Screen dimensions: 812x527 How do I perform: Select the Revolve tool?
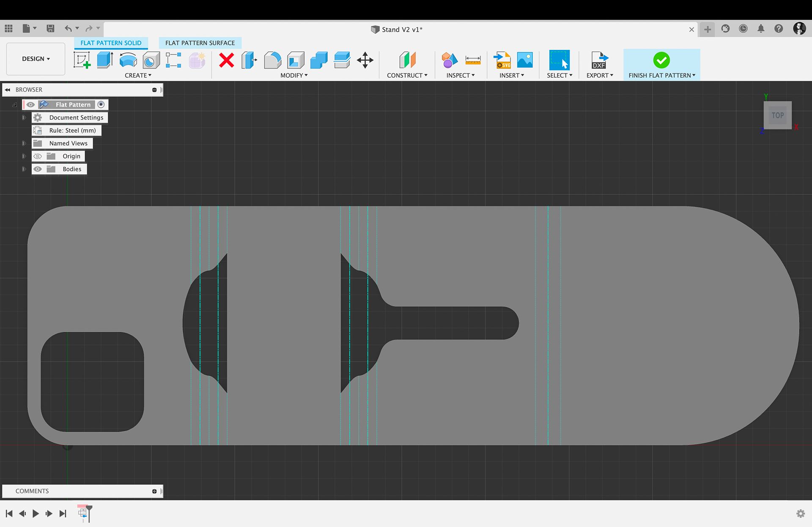(x=128, y=60)
